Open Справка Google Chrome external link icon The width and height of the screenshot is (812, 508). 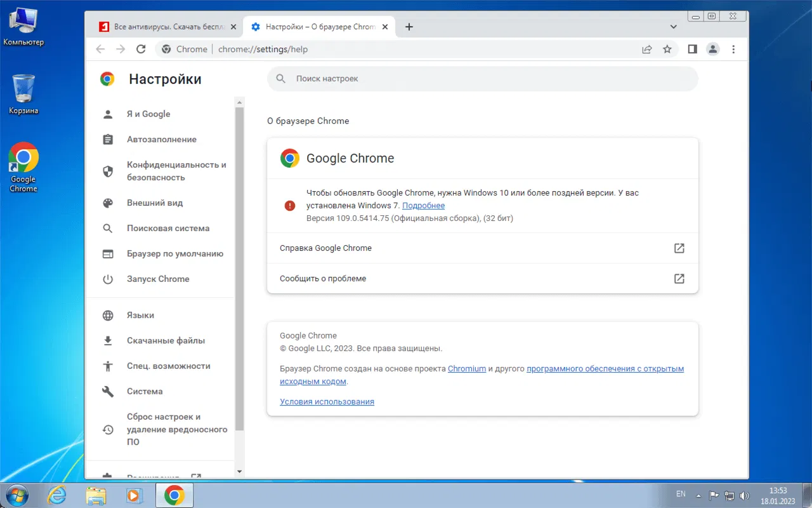click(x=679, y=248)
